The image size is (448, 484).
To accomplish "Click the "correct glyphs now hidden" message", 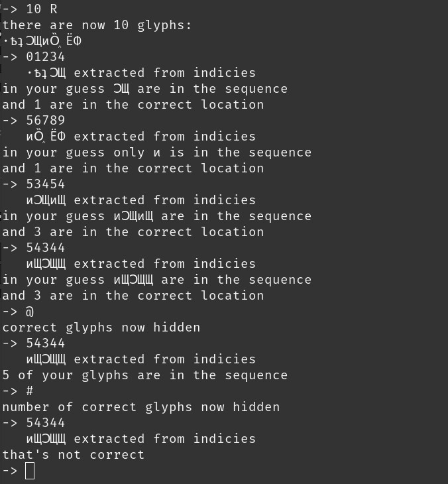I will 101,328.
